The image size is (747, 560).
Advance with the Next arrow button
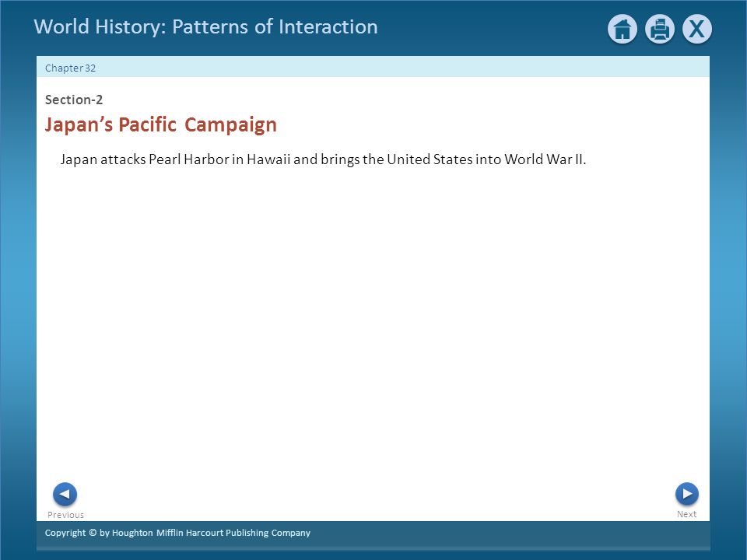click(687, 494)
